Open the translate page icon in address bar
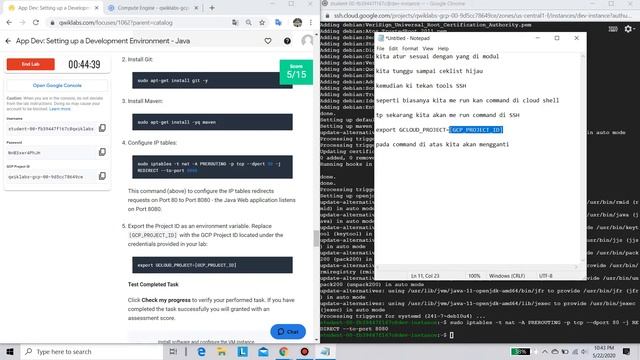Screen dimensions: 640x360 pyautogui.click(x=235, y=22)
